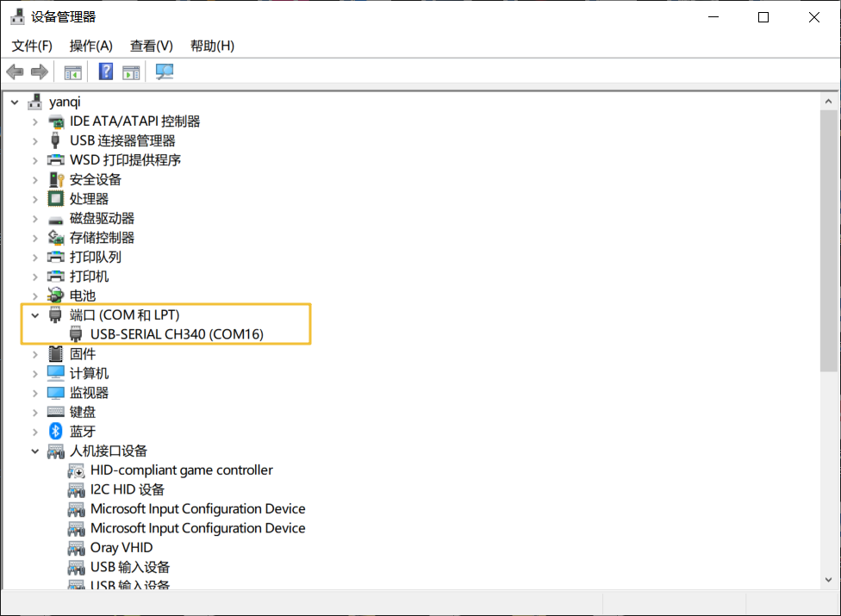This screenshot has width=841, height=616.
Task: Click the scan for hardware changes icon
Action: 164,72
